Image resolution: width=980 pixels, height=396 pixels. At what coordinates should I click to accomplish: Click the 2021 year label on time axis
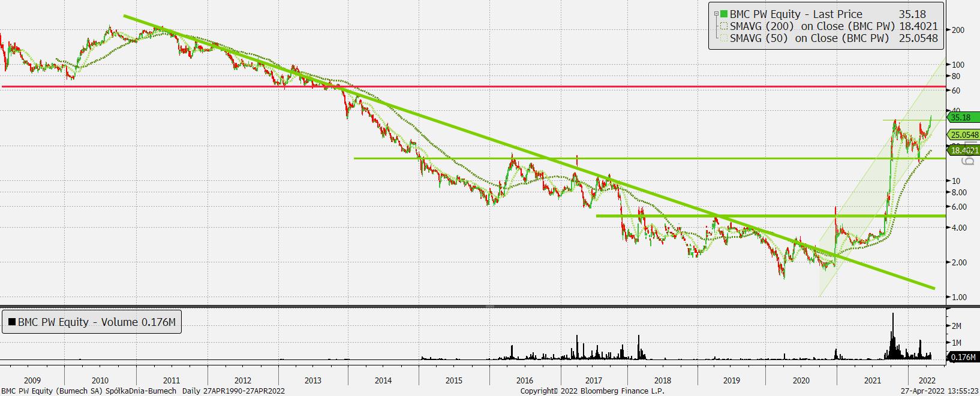873,380
